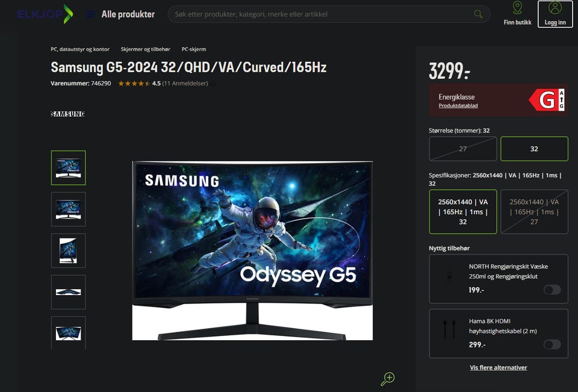Click the Samsung brand logo
The image size is (578, 392).
[x=67, y=114]
